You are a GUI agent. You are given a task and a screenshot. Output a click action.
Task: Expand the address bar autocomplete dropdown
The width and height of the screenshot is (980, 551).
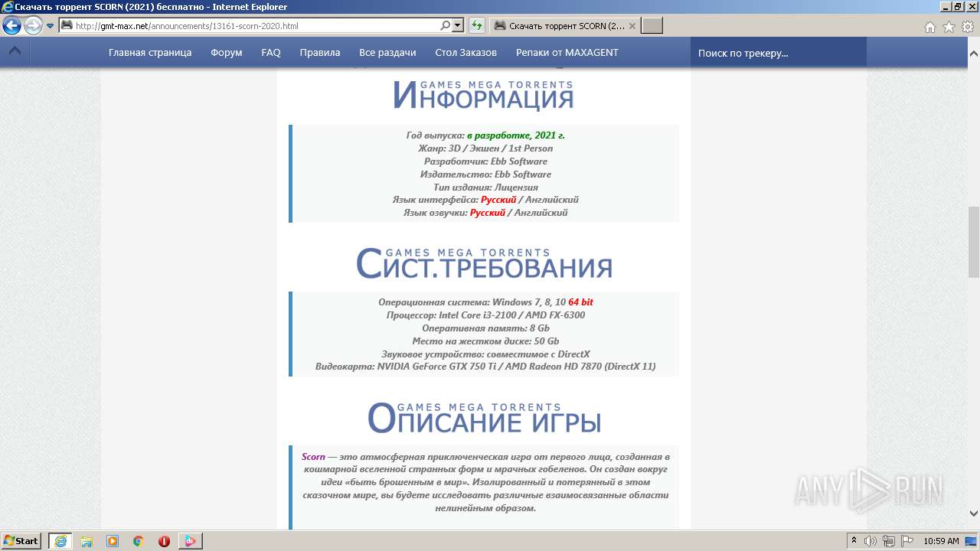tap(458, 26)
